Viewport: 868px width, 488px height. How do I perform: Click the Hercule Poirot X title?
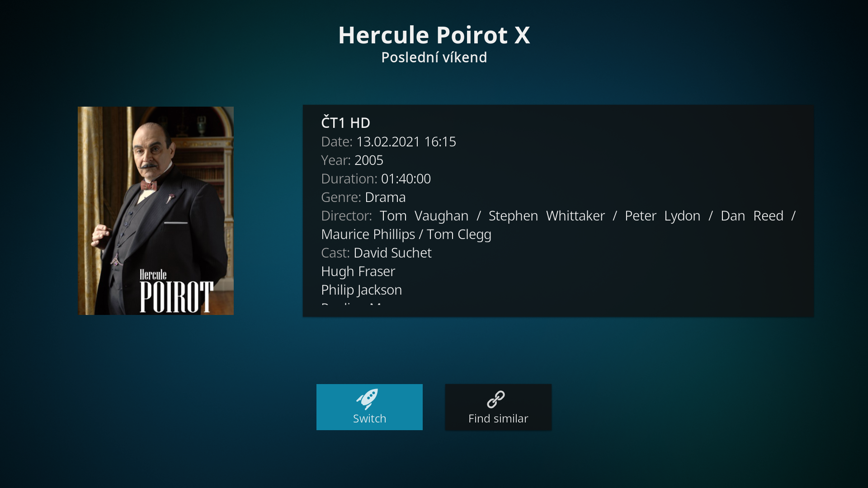tap(434, 35)
